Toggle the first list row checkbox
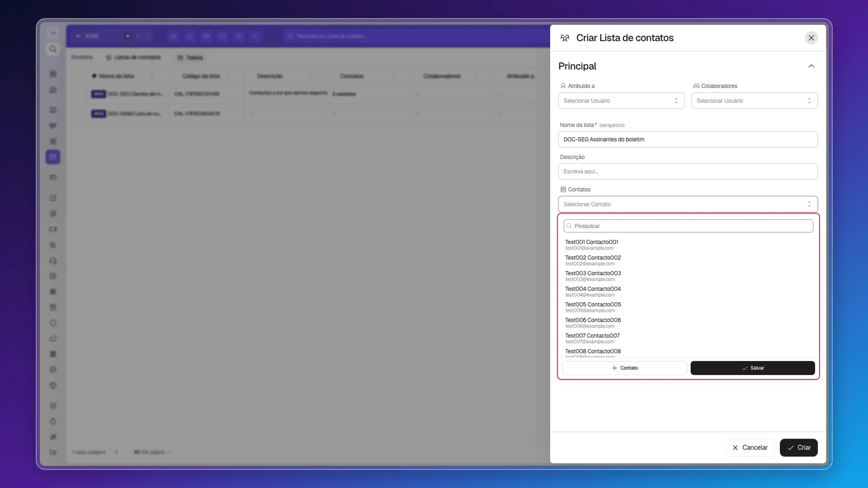The height and width of the screenshot is (488, 868). [x=76, y=94]
